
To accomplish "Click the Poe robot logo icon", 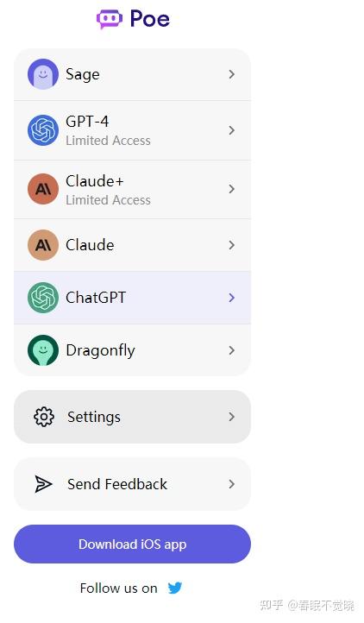I will pos(110,19).
